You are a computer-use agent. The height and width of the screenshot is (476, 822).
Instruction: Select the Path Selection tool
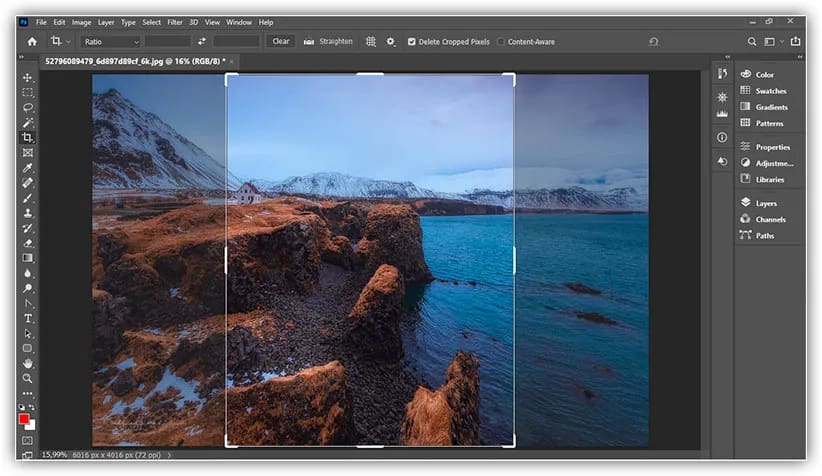point(28,333)
